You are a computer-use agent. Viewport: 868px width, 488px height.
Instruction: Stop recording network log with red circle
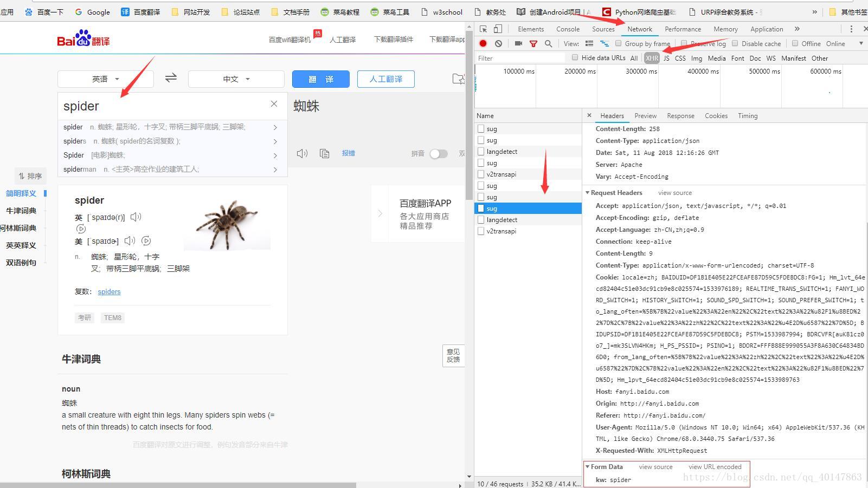pyautogui.click(x=483, y=43)
